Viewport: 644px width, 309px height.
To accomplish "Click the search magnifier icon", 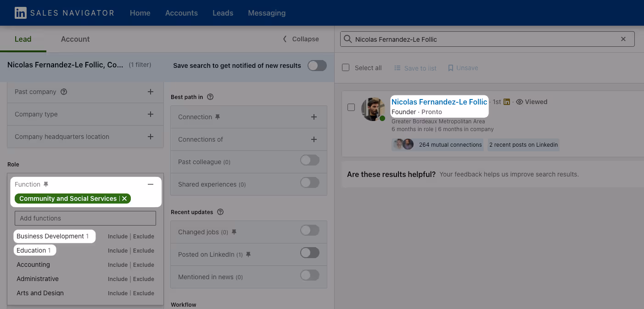I will (347, 39).
